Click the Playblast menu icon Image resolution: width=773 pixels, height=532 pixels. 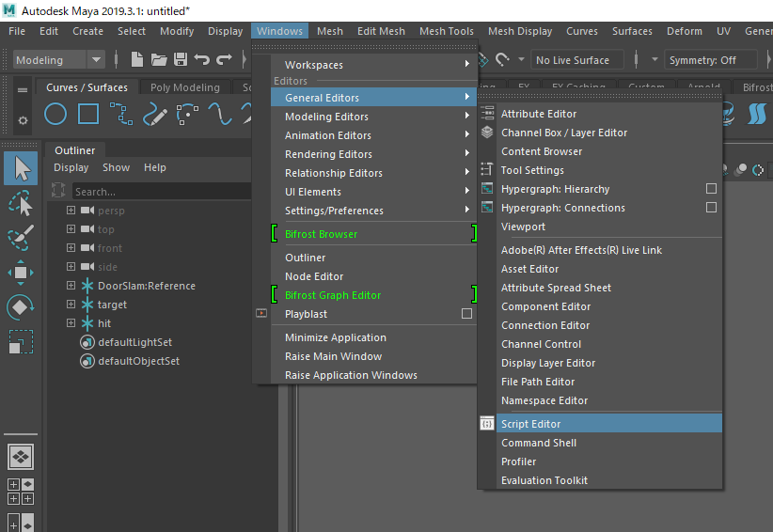click(x=261, y=313)
